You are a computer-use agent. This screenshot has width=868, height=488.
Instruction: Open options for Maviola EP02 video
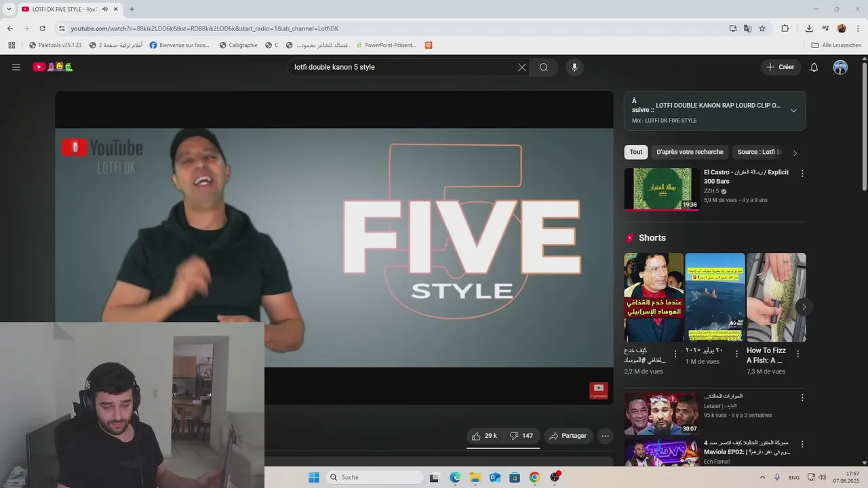tap(802, 445)
